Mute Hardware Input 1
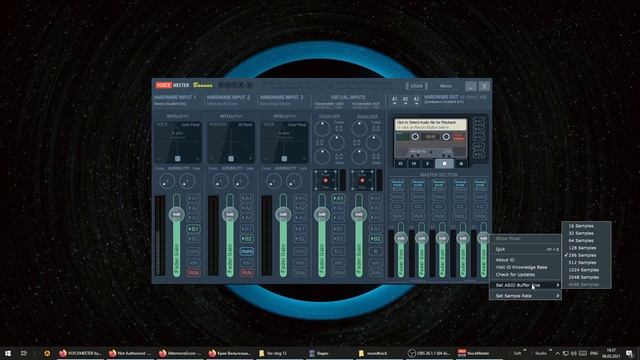The image size is (640, 360). pos(193,272)
